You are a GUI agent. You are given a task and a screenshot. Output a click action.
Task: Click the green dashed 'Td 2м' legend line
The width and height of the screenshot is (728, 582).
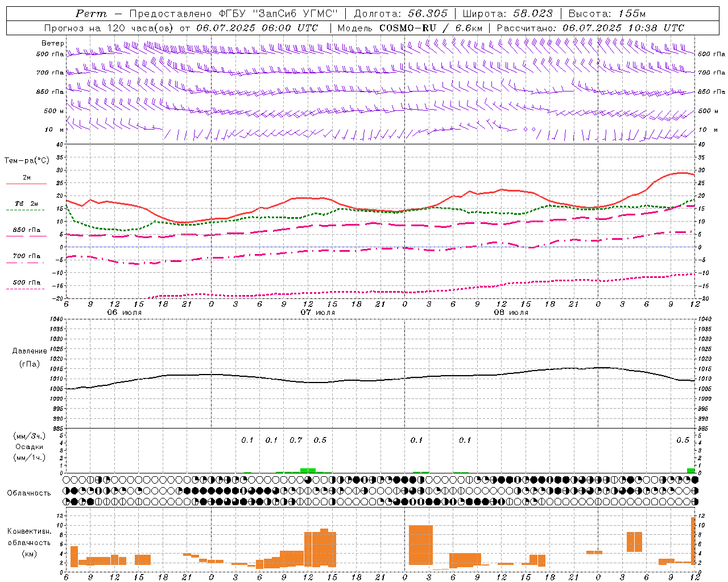(x=25, y=210)
